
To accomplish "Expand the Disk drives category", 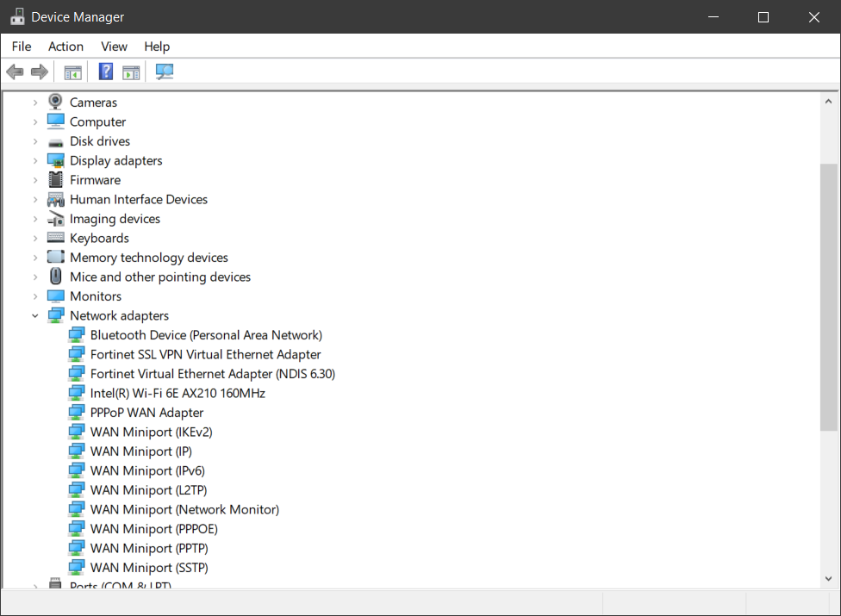I will tap(35, 141).
